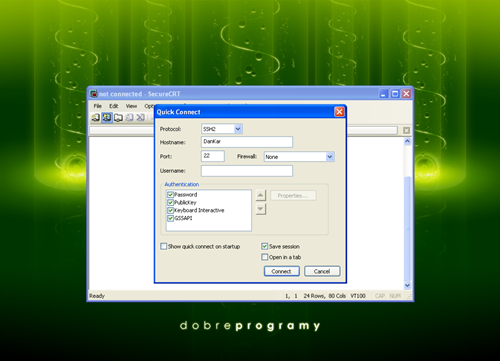Viewport: 500px width, 361px height.
Task: Close the Quick Connect dialog
Action: (339, 112)
